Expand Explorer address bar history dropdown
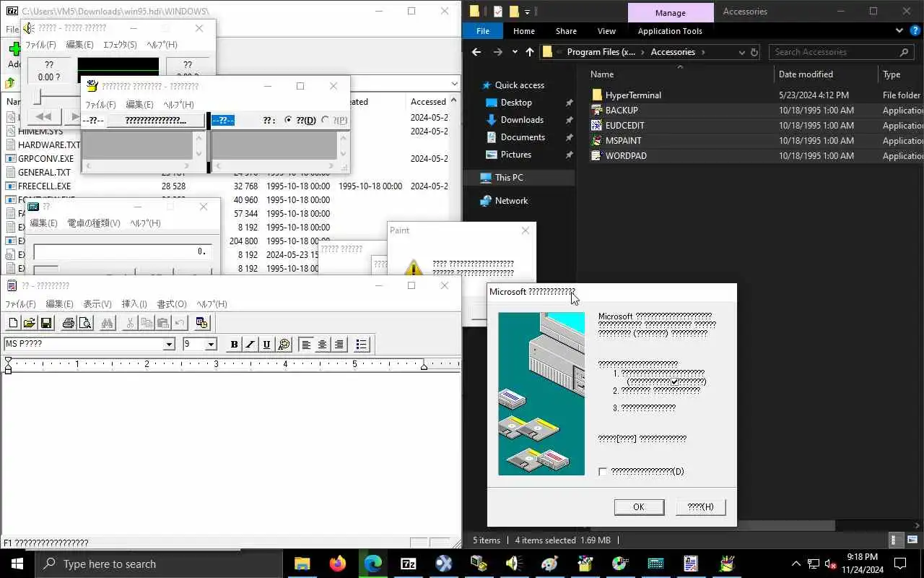 click(x=741, y=52)
